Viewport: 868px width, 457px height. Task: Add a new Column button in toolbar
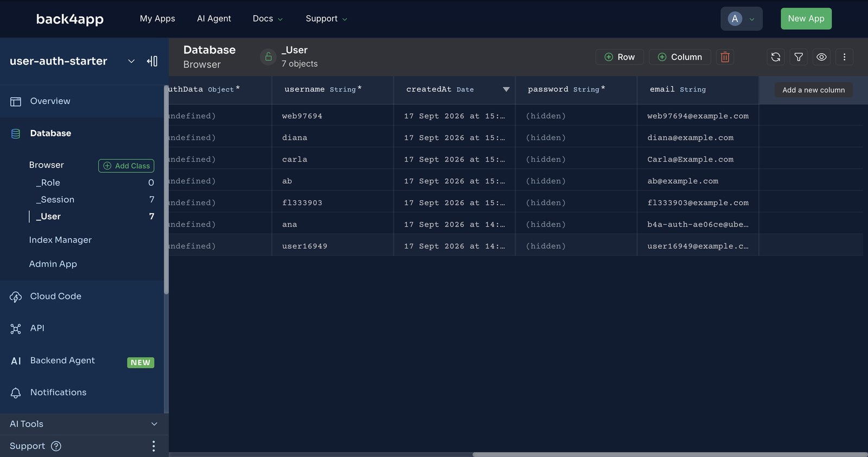[x=680, y=57]
